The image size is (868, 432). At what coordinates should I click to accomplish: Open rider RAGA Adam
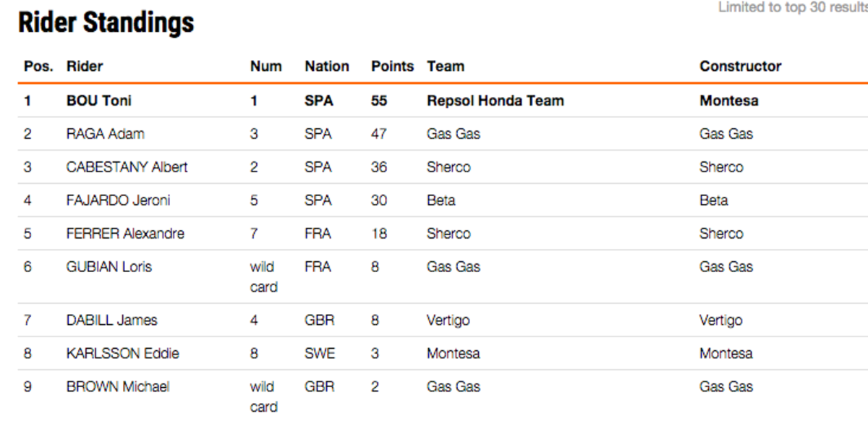(x=106, y=134)
